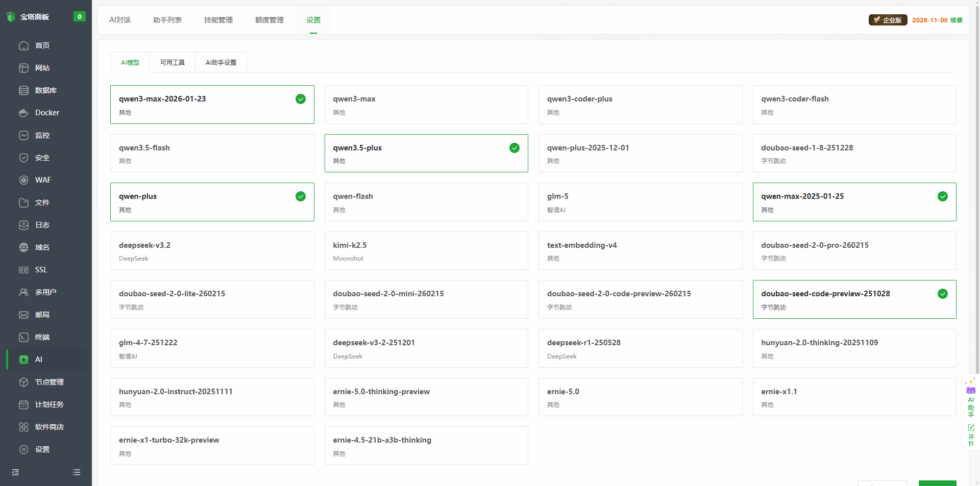Screen dimensions: 980x486
Task: Enable the deepseek-v3.2 model card
Action: (212, 251)
